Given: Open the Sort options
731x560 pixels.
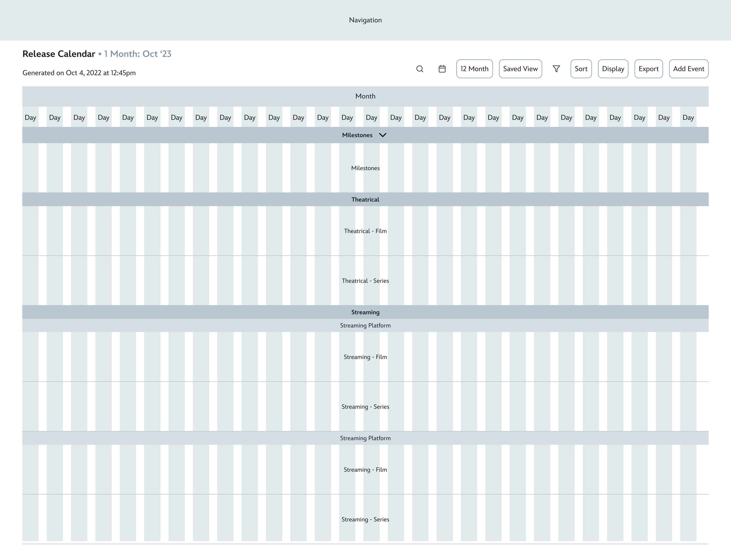Looking at the screenshot, I should coord(581,69).
